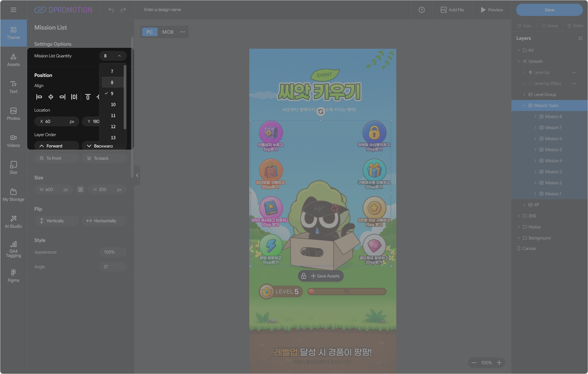
Task: Open the Size sidebar panel
Action: click(x=13, y=168)
